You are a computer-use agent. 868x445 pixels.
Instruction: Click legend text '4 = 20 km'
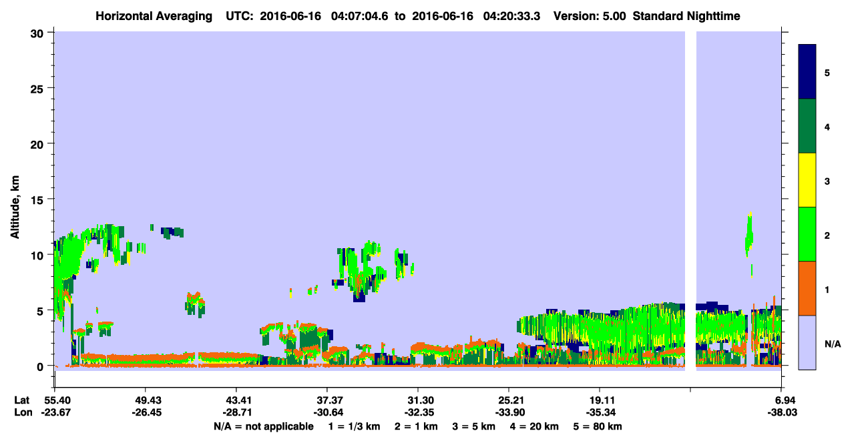pos(535,426)
